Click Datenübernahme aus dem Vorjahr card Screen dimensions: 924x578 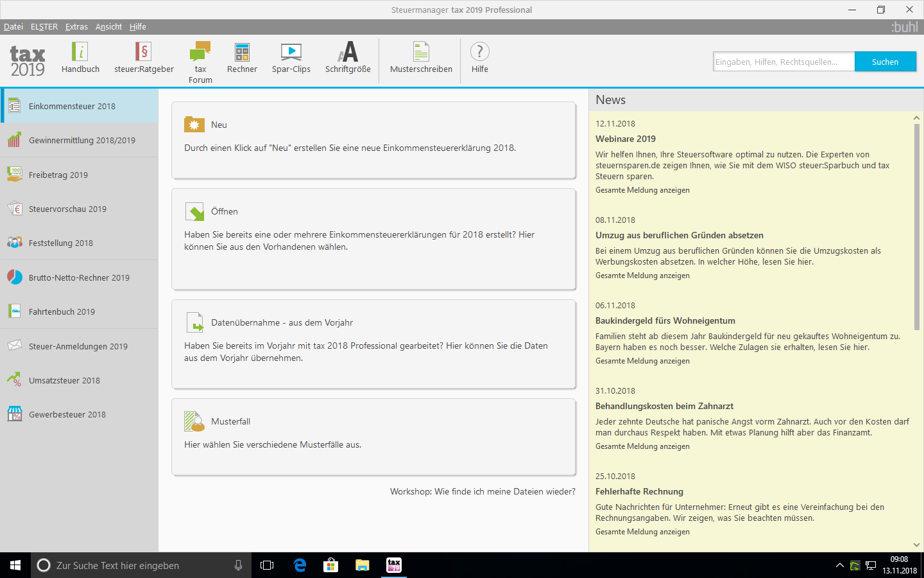[x=373, y=344]
